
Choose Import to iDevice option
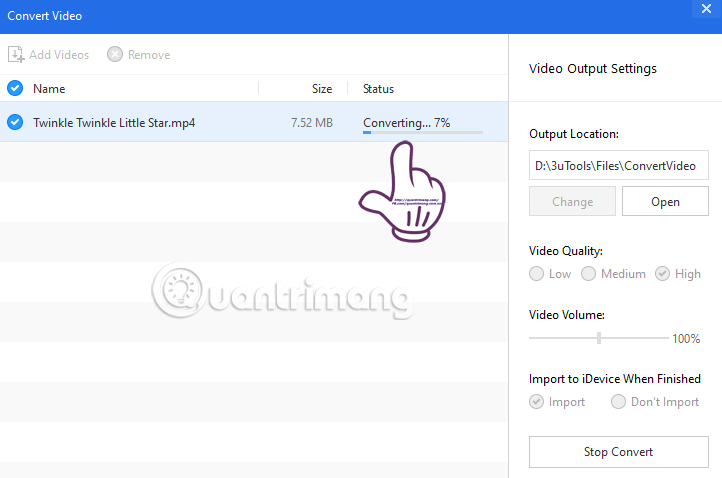[538, 402]
